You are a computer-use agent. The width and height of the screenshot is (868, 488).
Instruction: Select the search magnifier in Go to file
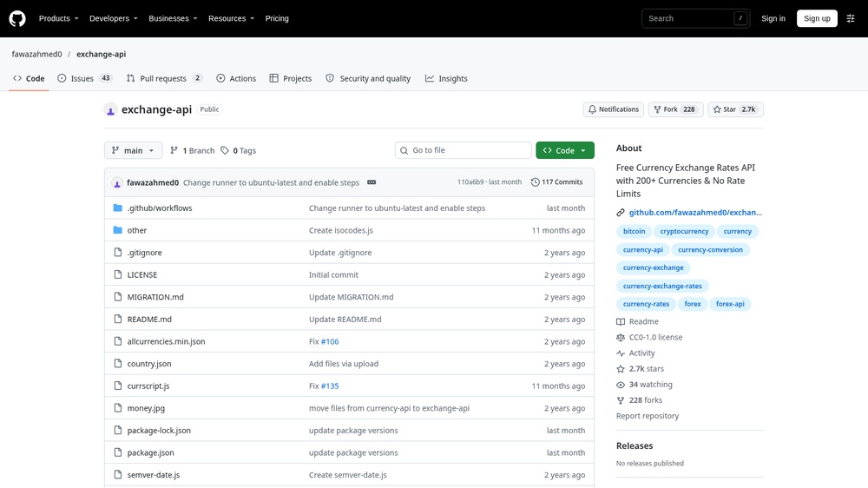click(404, 150)
